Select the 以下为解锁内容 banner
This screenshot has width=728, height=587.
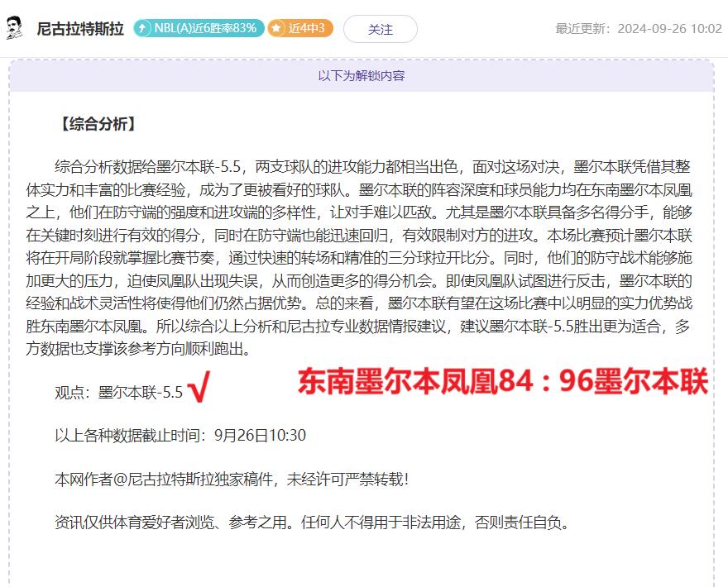[362, 75]
